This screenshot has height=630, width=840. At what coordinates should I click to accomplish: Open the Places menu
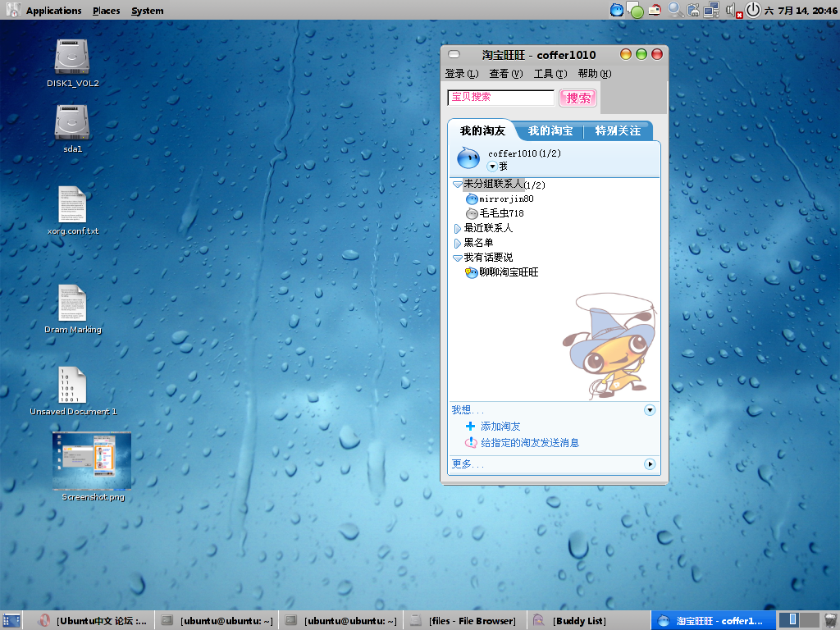(106, 10)
